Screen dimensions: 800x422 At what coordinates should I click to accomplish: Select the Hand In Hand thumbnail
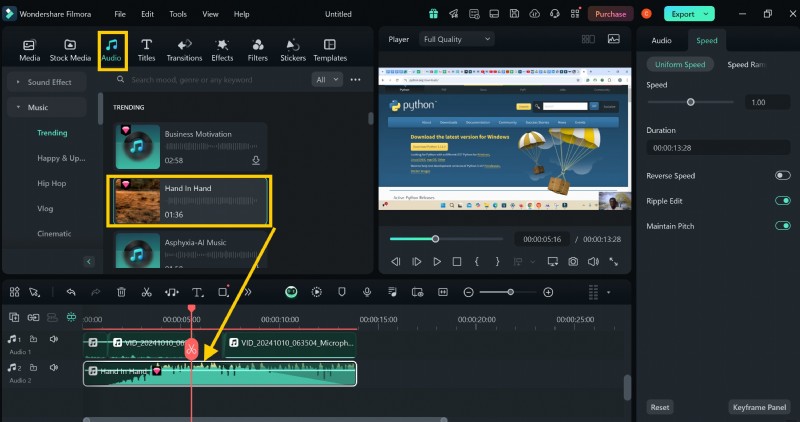tap(138, 201)
